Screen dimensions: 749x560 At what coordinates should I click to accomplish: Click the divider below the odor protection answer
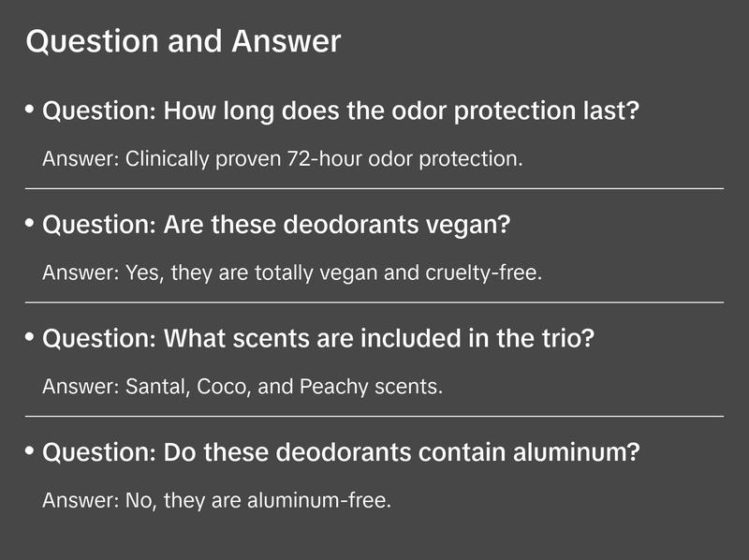click(x=374, y=188)
